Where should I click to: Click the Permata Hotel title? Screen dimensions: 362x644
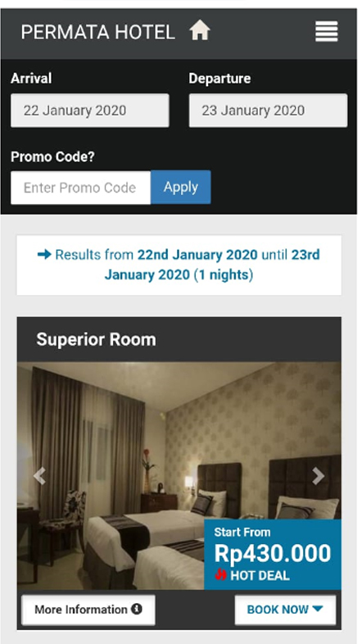pos(97,32)
